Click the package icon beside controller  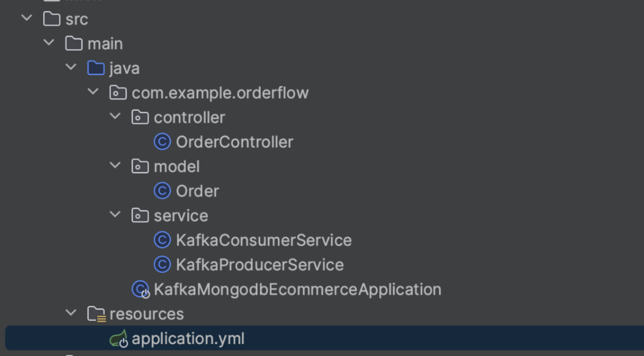[141, 117]
